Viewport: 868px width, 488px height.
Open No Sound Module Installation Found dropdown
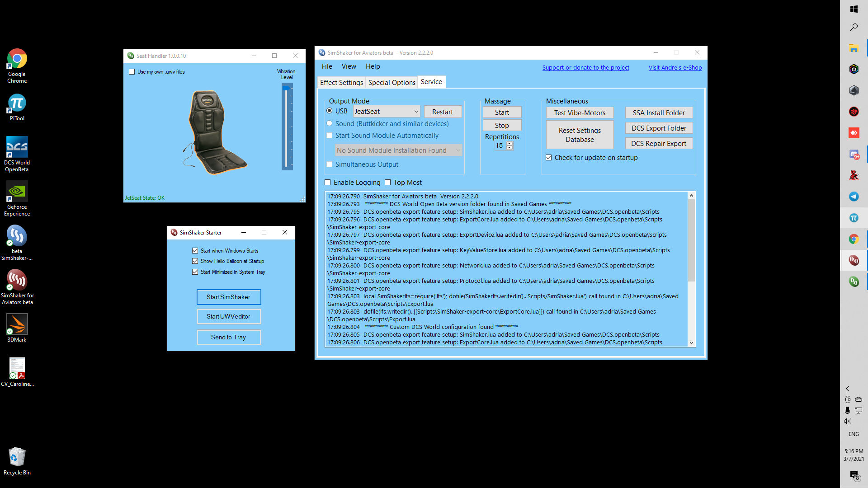coord(399,150)
